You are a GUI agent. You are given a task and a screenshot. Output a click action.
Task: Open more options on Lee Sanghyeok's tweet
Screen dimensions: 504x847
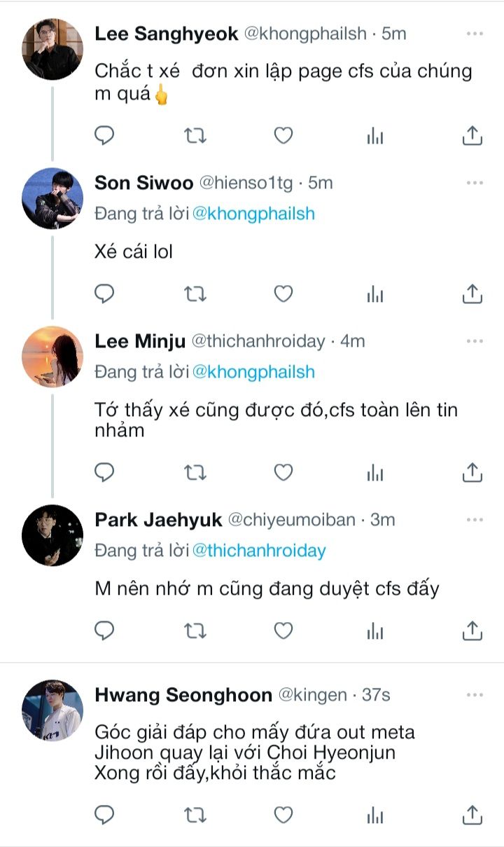[x=475, y=34]
